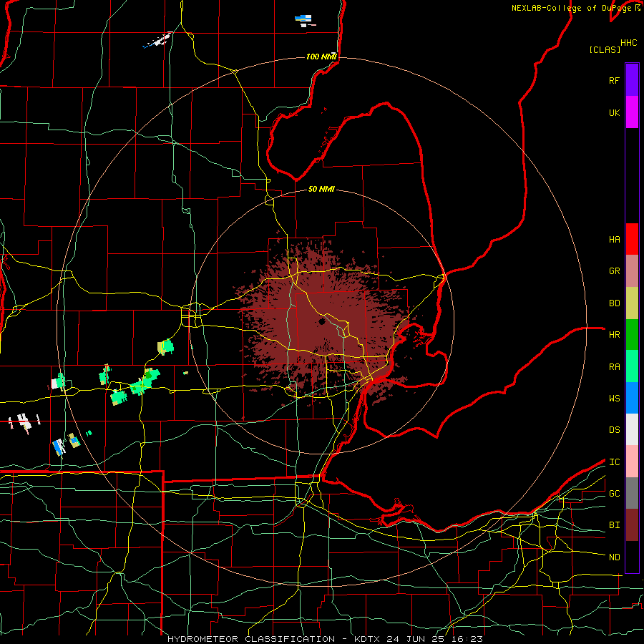This screenshot has height=644, width=644.
Task: Click the HR legend label
Action: coord(614,335)
